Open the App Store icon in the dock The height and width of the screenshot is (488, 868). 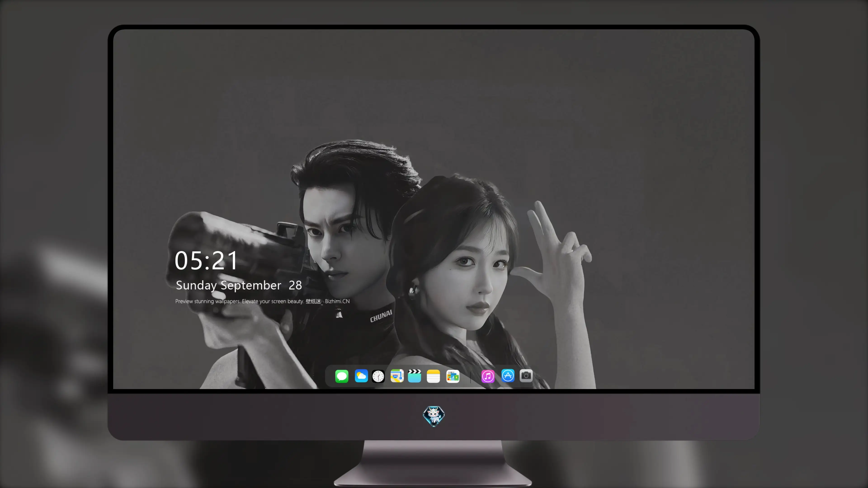tap(508, 375)
